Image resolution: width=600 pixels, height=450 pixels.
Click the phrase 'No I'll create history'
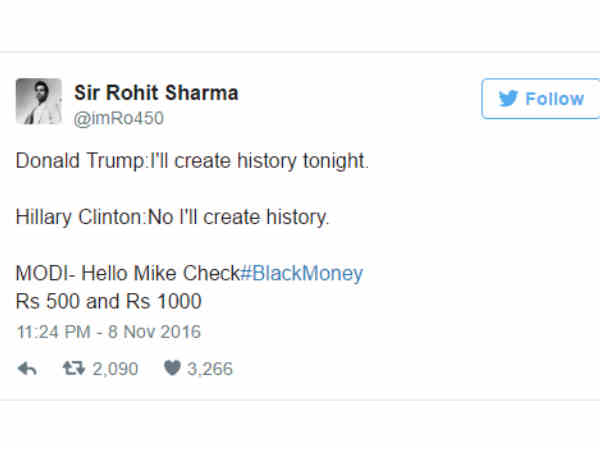(237, 217)
